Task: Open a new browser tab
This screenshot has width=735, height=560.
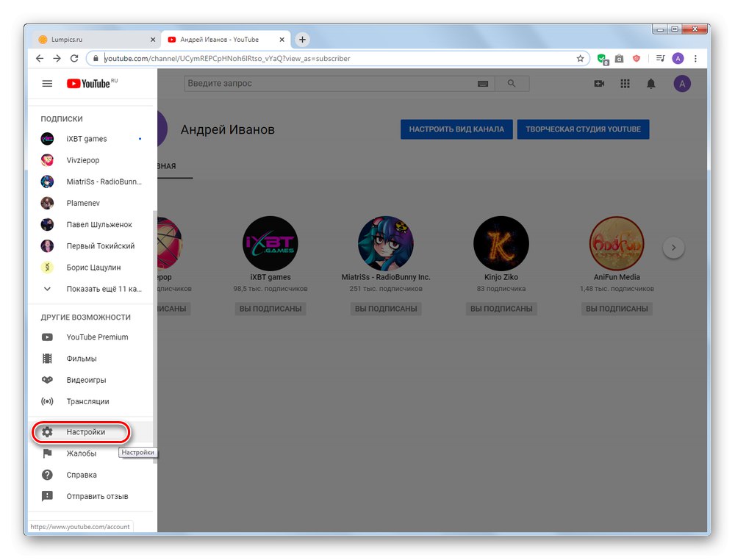Action: tap(302, 40)
